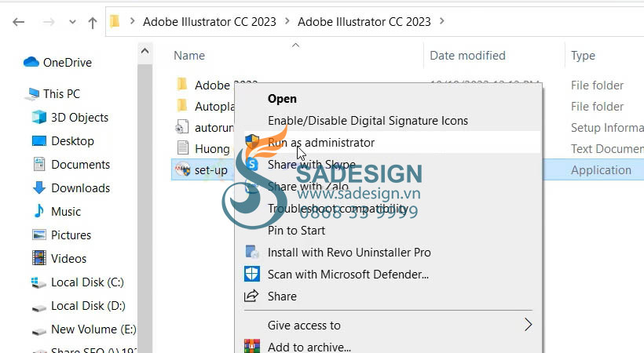Click the Revo Uninstaller Pro icon
644x353 pixels.
click(252, 252)
